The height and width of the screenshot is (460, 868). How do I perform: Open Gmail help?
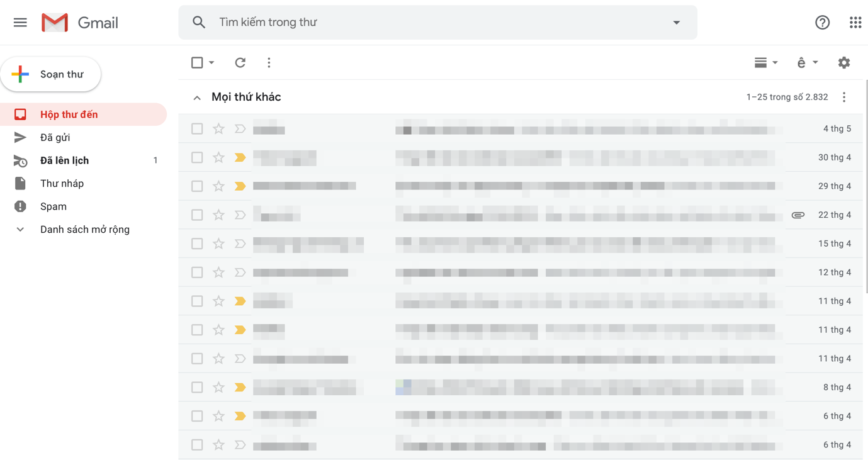point(822,22)
